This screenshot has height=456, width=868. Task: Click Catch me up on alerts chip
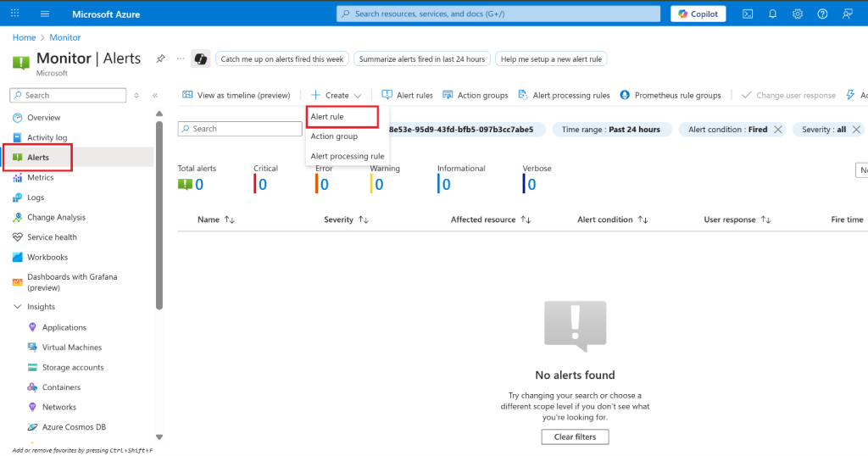tap(281, 58)
